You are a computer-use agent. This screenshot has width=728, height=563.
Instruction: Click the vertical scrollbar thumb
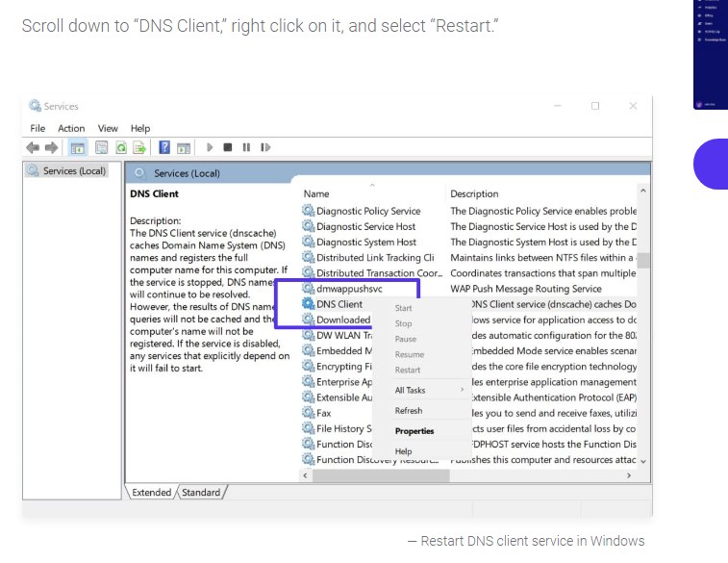point(643,260)
